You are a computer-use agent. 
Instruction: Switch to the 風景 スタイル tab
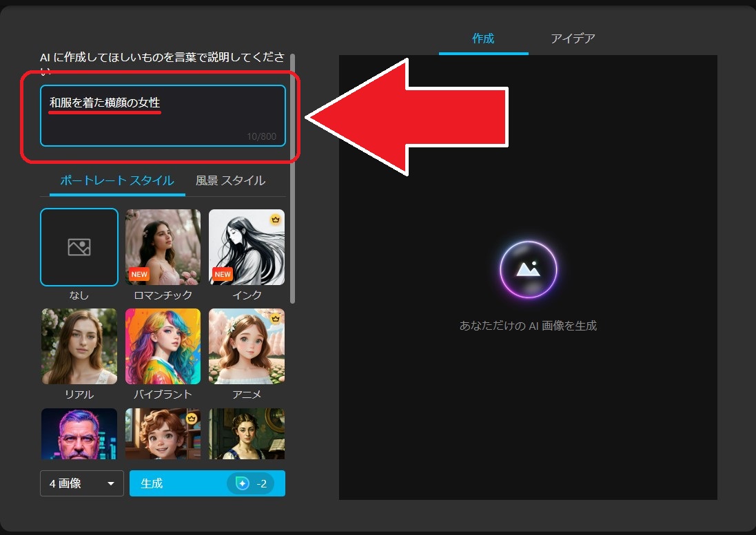click(x=230, y=180)
